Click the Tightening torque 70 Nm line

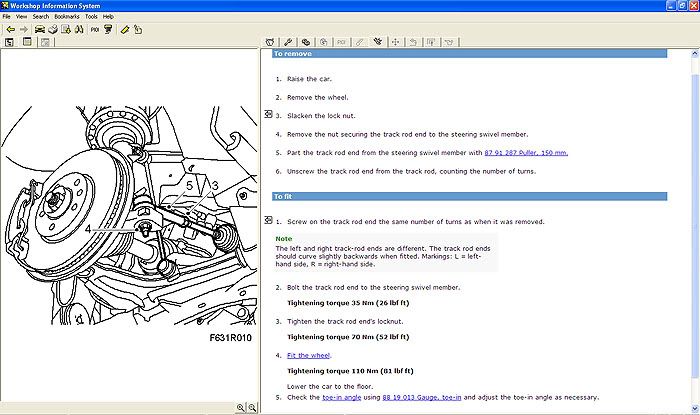348,337
